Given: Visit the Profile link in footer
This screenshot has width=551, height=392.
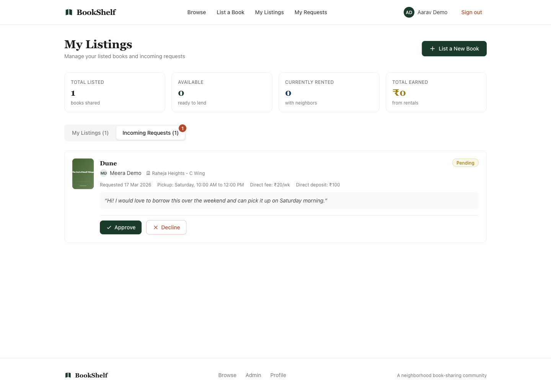Looking at the screenshot, I should coord(278,375).
